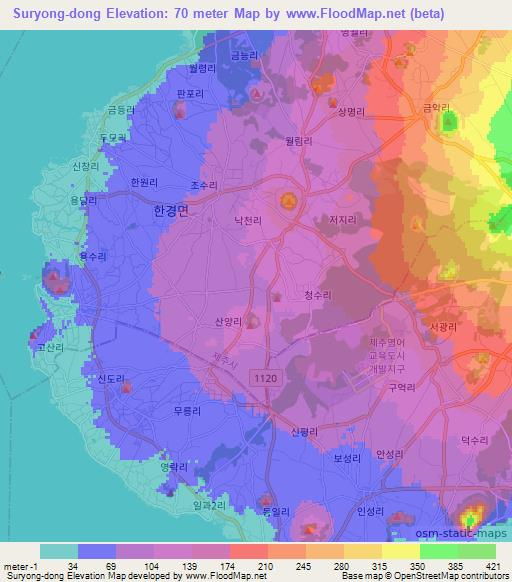Click the 월림리 place label
The width and height of the screenshot is (512, 582).
(299, 141)
